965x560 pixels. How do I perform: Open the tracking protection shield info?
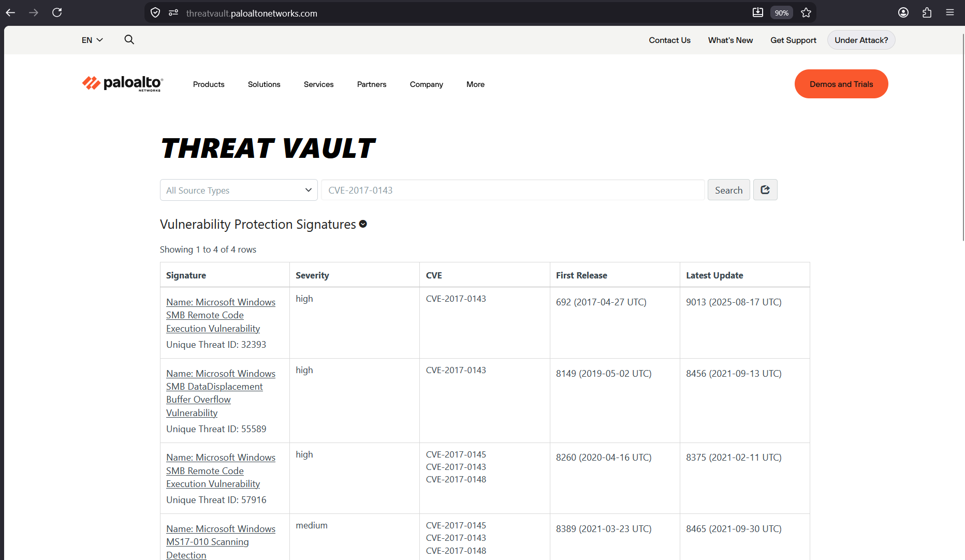155,13
